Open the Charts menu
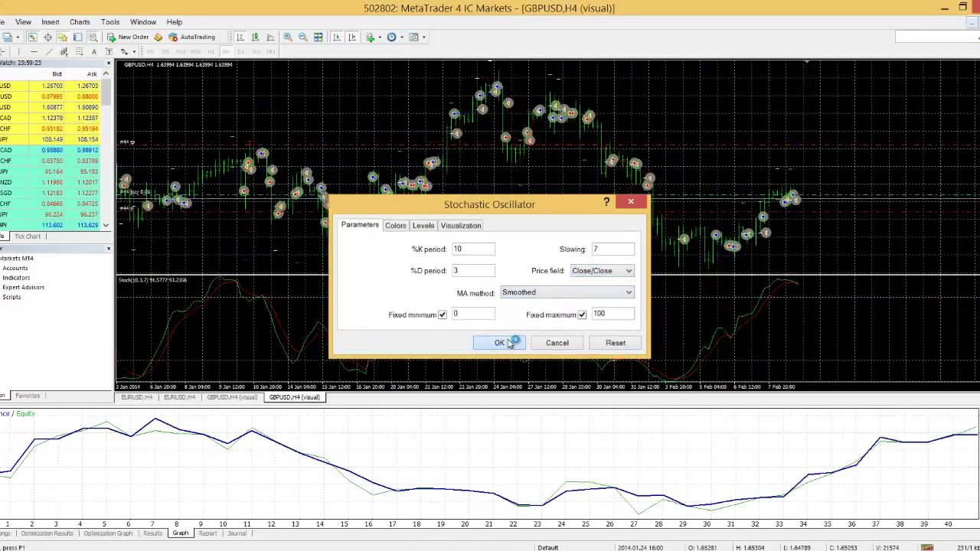Image resolution: width=980 pixels, height=551 pixels. (80, 22)
